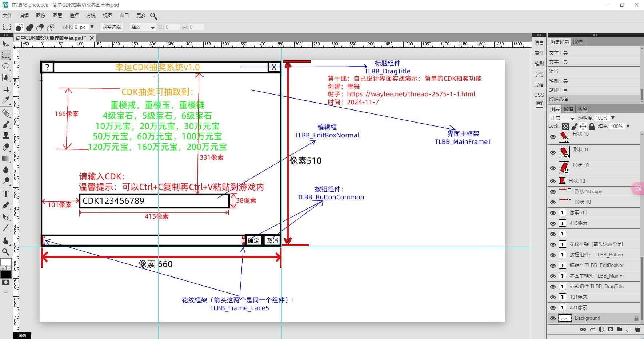Toggle Quick Mask mode icon
Viewport: 644px width, 339px height.
pos(6,283)
